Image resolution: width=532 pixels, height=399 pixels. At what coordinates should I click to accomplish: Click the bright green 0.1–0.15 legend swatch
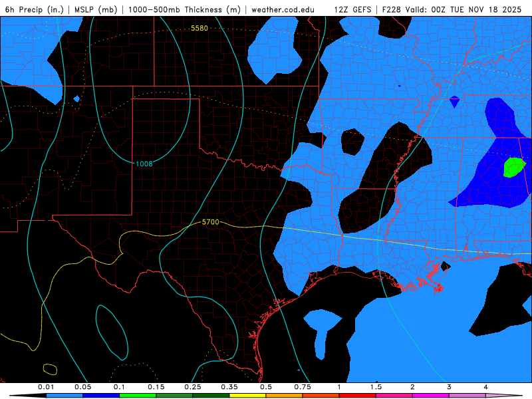[x=138, y=396]
